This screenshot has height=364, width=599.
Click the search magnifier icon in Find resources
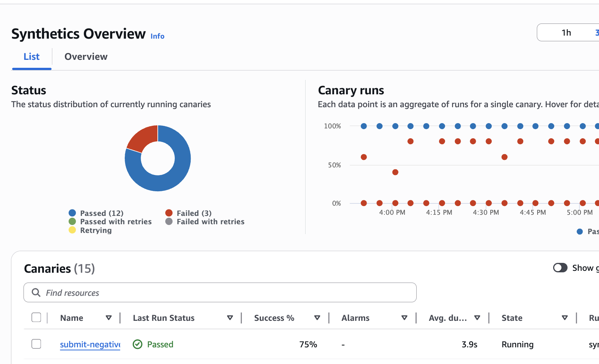[36, 292]
